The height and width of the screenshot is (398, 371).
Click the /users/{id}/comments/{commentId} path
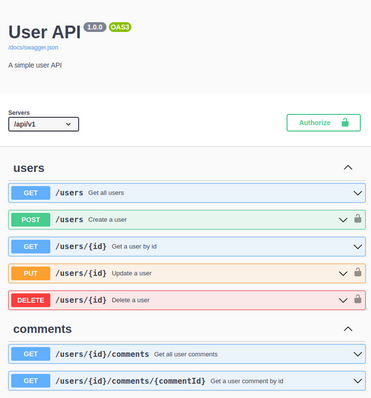tap(130, 381)
